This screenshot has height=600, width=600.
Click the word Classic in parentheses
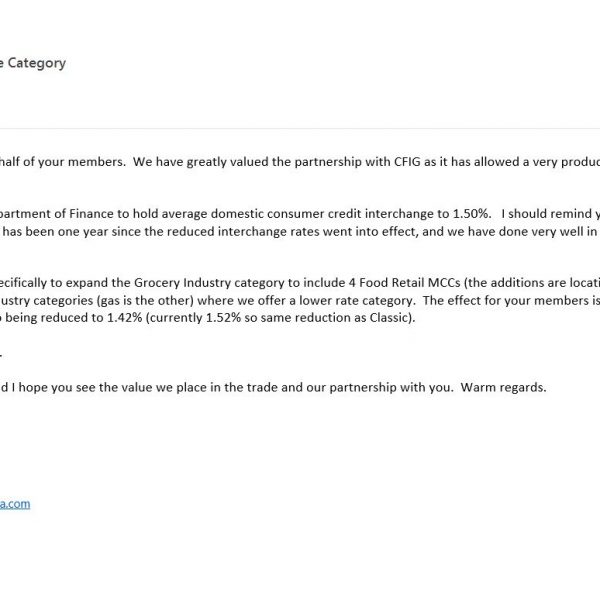pyautogui.click(x=390, y=318)
